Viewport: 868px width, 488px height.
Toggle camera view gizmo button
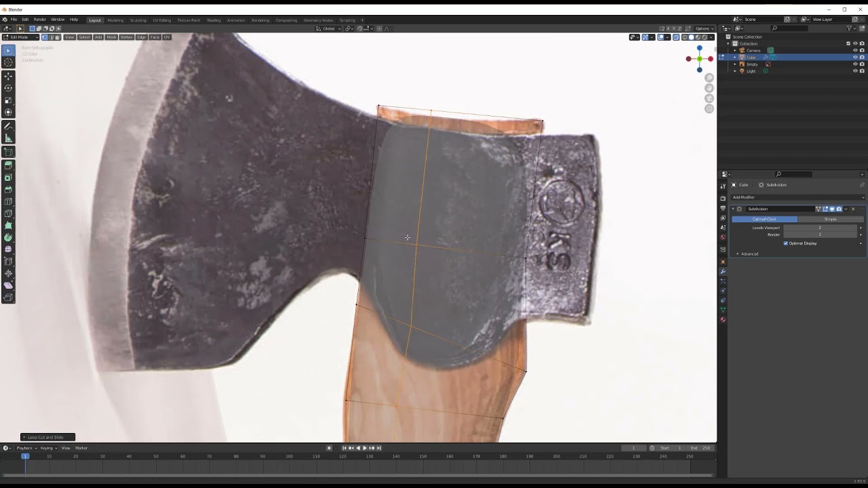click(709, 98)
